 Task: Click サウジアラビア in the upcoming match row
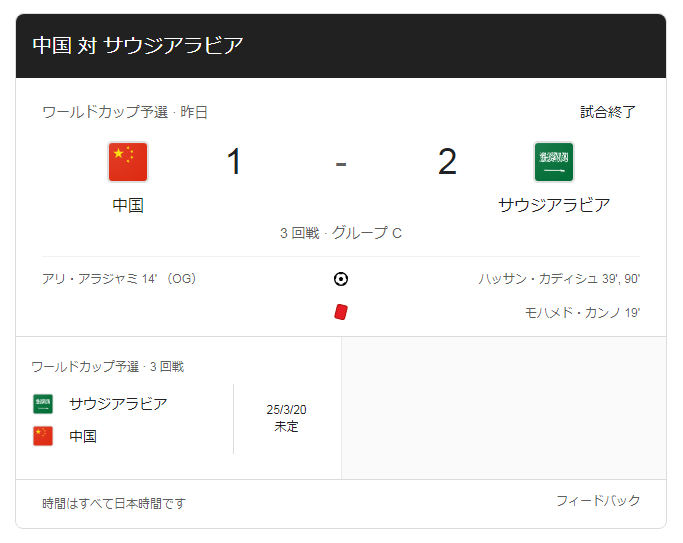click(118, 404)
